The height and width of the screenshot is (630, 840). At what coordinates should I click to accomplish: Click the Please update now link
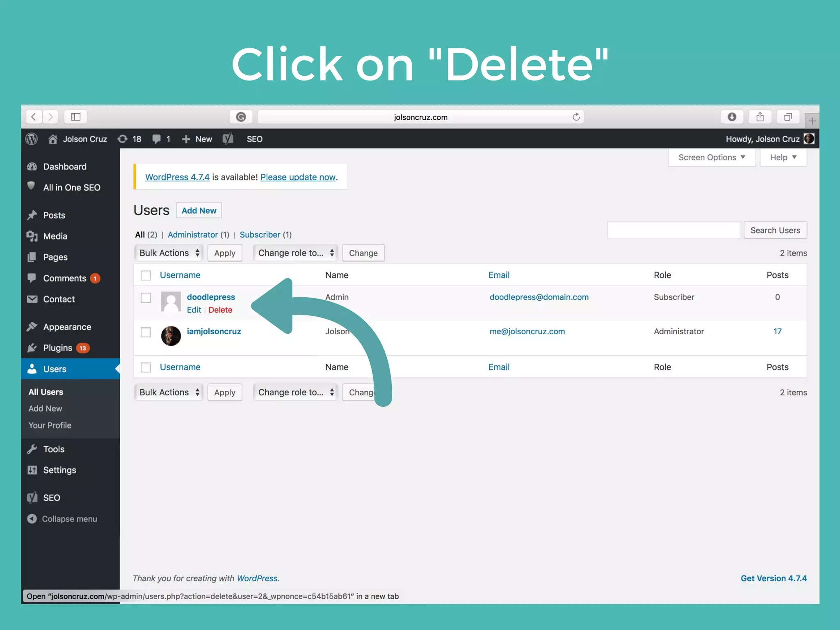click(298, 177)
